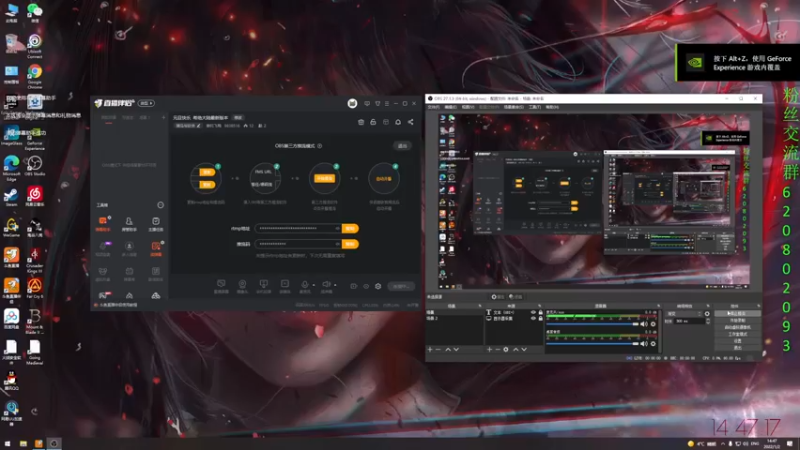Click box icon in streaming companion header
800x450 pixels.
click(x=386, y=122)
